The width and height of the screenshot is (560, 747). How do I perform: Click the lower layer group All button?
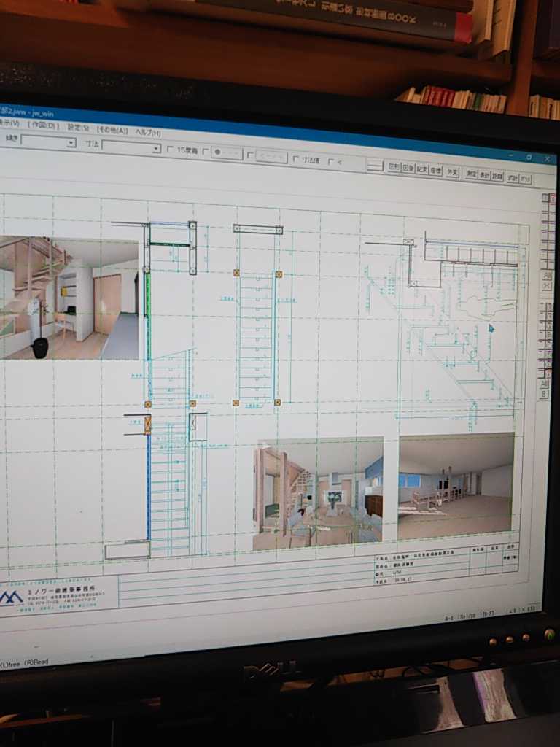click(544, 383)
